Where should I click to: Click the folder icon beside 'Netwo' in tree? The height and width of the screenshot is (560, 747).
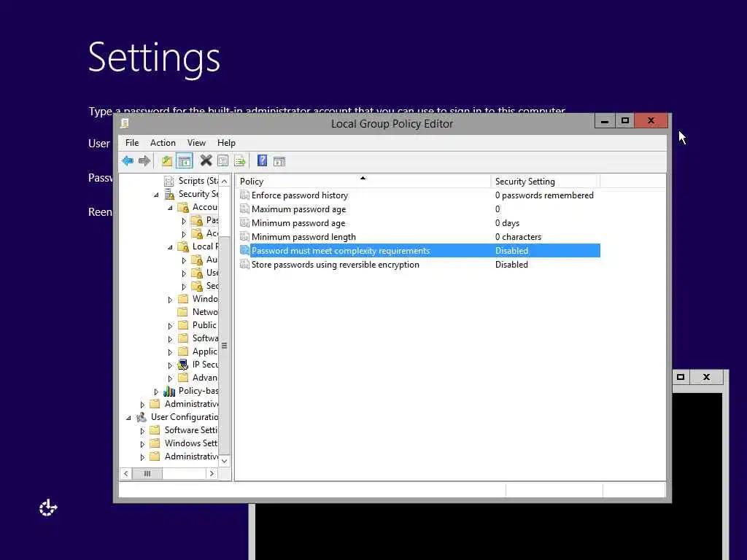183,312
